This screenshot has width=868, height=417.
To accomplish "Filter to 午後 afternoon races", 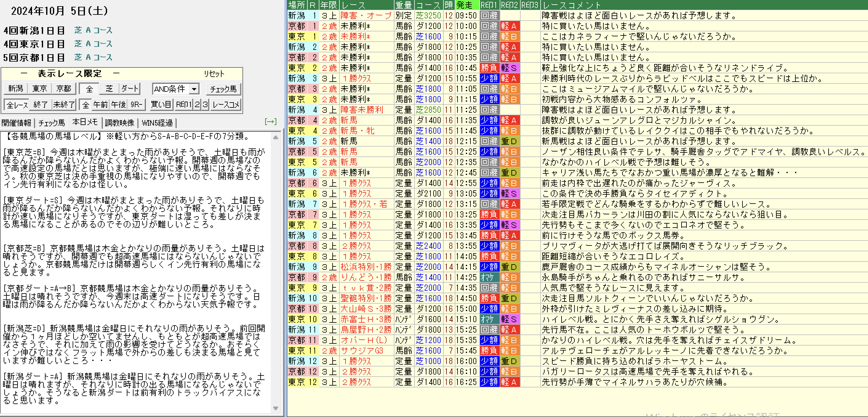I will tap(118, 105).
